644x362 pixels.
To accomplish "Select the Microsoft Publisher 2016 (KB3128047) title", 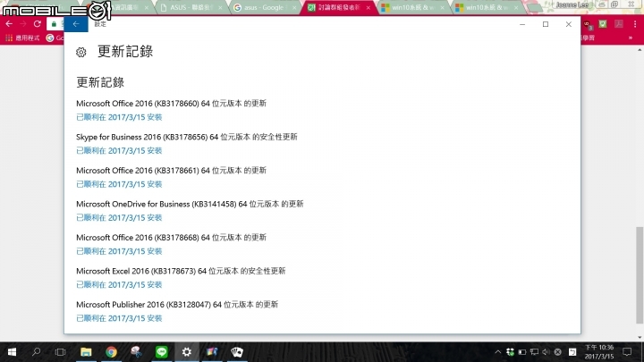I will tap(177, 305).
